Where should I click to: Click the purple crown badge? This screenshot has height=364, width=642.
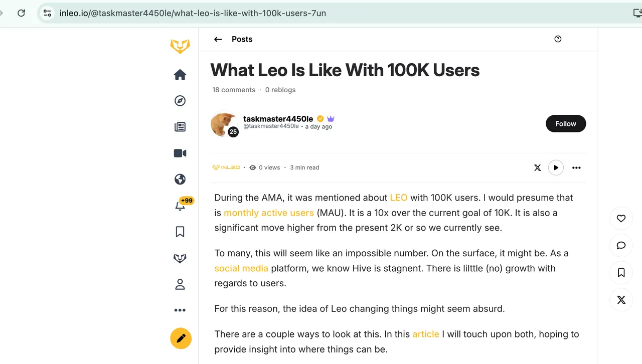(x=331, y=119)
